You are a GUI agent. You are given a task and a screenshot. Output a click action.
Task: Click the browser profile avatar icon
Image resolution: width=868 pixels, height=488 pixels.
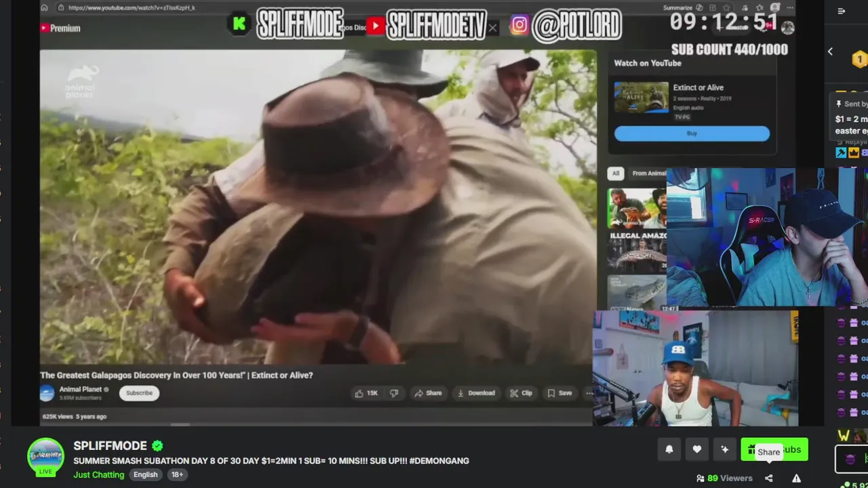pos(774,7)
